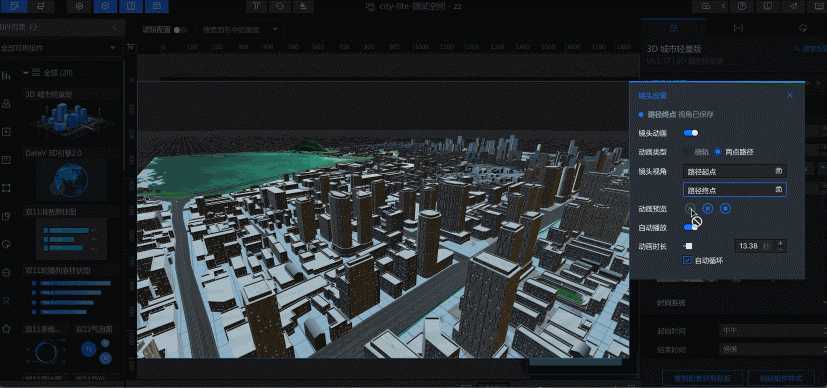The image size is (827, 388).
Task: Click the second animation preview round button
Action: (x=708, y=209)
